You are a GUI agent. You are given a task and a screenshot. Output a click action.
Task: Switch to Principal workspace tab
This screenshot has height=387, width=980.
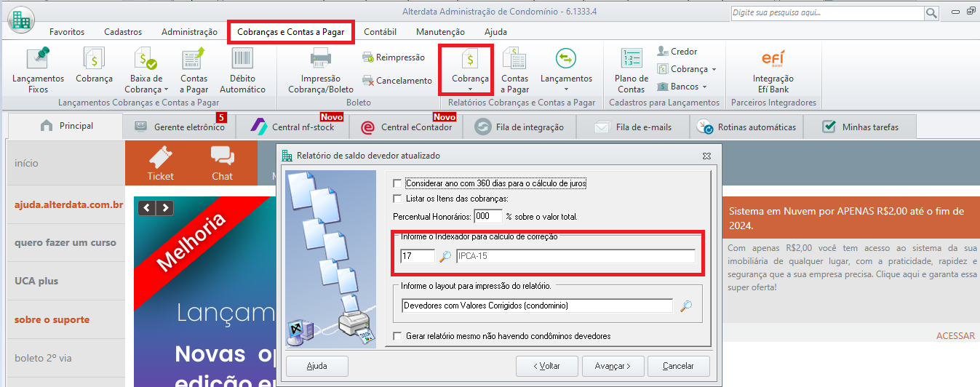66,126
